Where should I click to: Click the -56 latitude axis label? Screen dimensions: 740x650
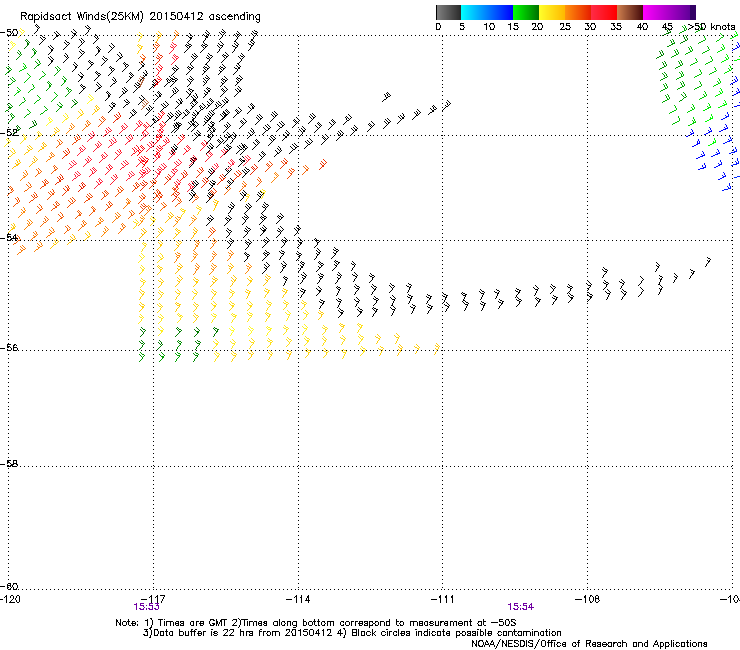9,347
